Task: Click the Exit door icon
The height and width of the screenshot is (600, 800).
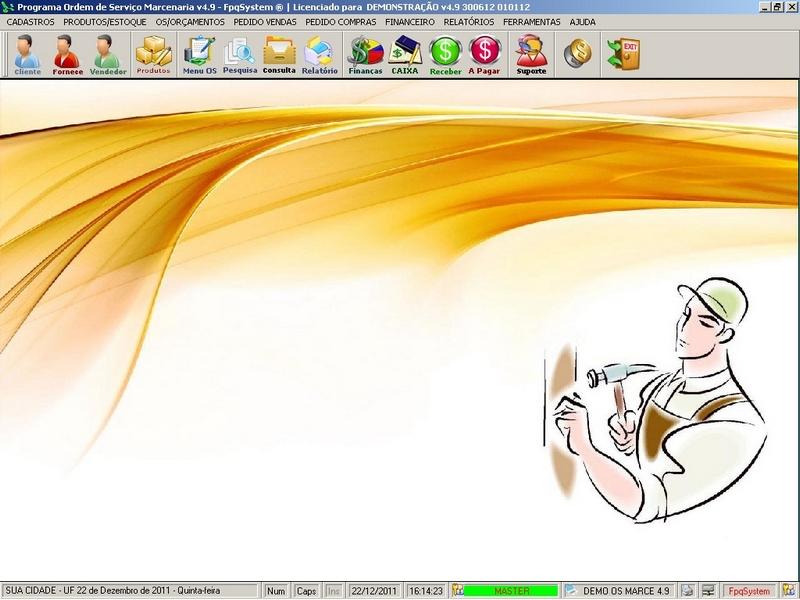Action: pyautogui.click(x=624, y=54)
